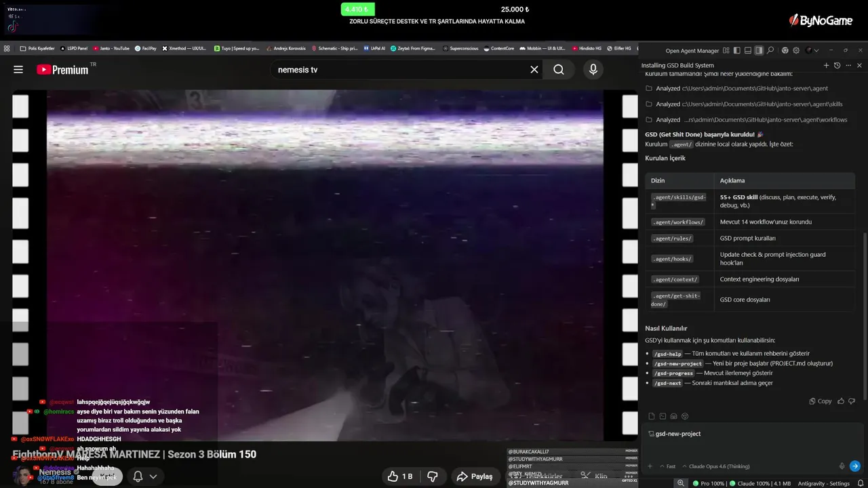This screenshot has width=868, height=488.
Task: Open the Polis Kıyafetler bookmark
Action: pyautogui.click(x=37, y=49)
